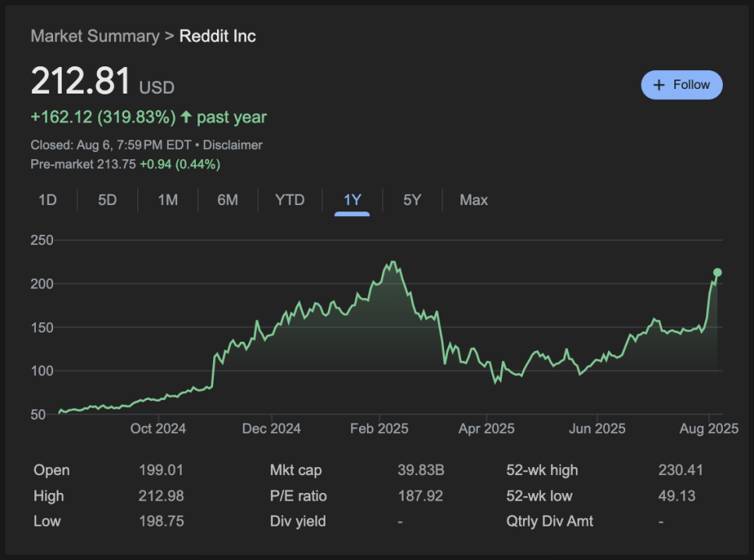Click the Jun 2025 axis label
Screen dimensions: 754x560
(x=597, y=428)
